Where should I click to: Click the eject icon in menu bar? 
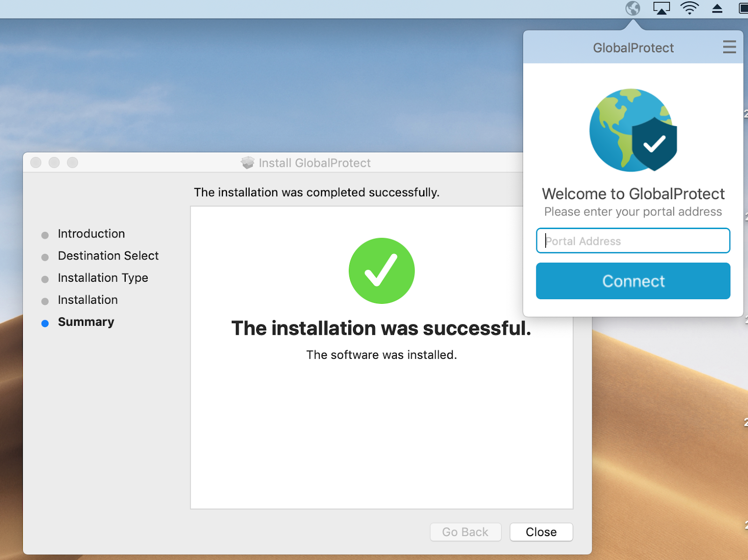point(717,8)
